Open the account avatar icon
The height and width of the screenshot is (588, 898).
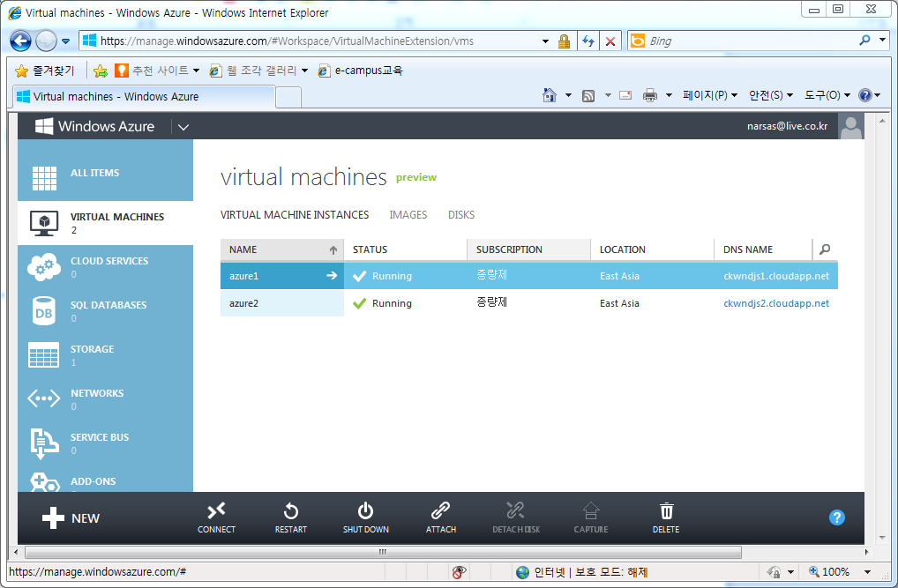click(x=851, y=126)
